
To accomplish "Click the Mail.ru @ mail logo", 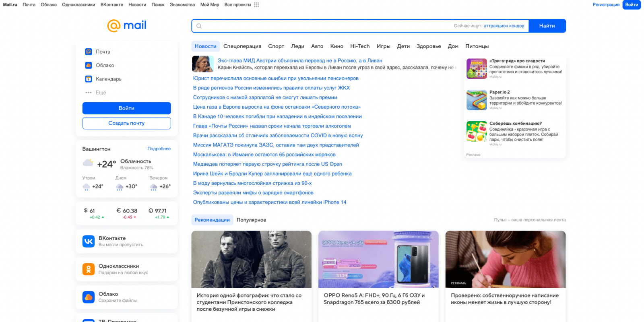I will tap(126, 25).
